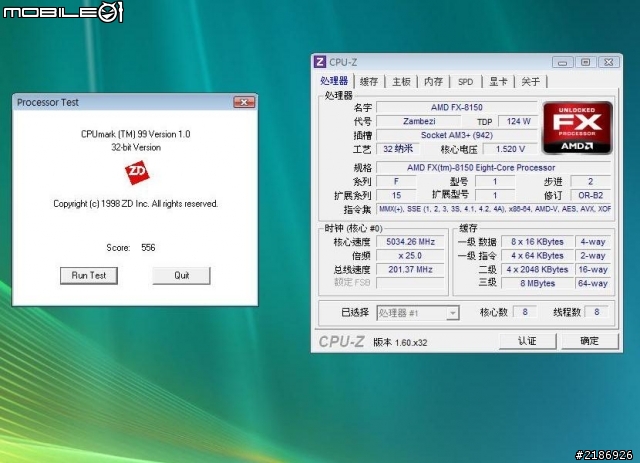Viewport: 640px width, 463px height.
Task: Switch to the 关于 tab in CPU-Z
Action: pos(530,82)
